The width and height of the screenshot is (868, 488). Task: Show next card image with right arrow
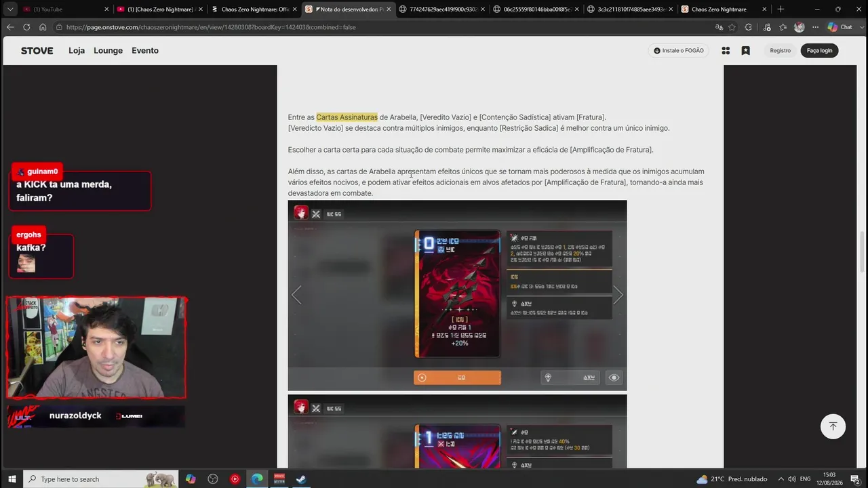click(618, 295)
